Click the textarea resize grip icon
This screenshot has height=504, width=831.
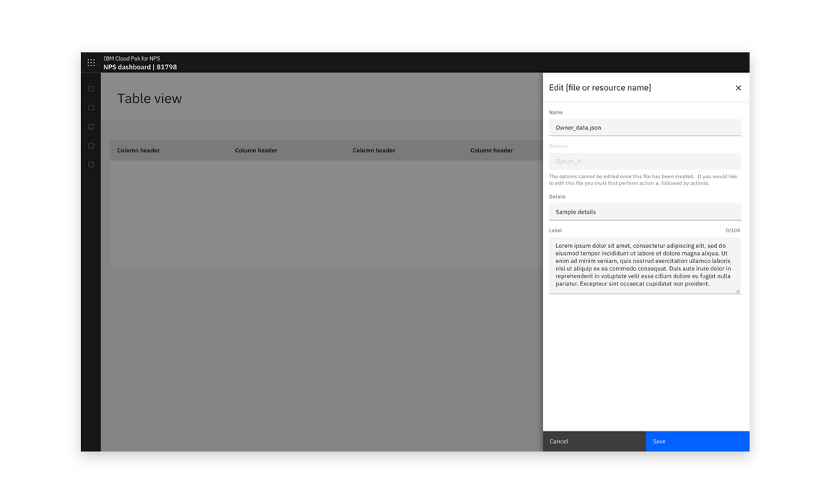tap(738, 291)
